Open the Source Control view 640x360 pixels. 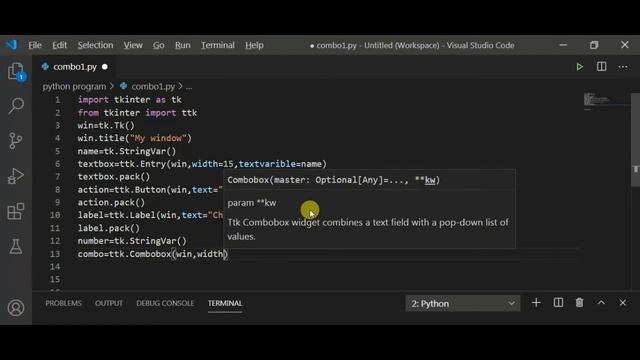coord(16,141)
